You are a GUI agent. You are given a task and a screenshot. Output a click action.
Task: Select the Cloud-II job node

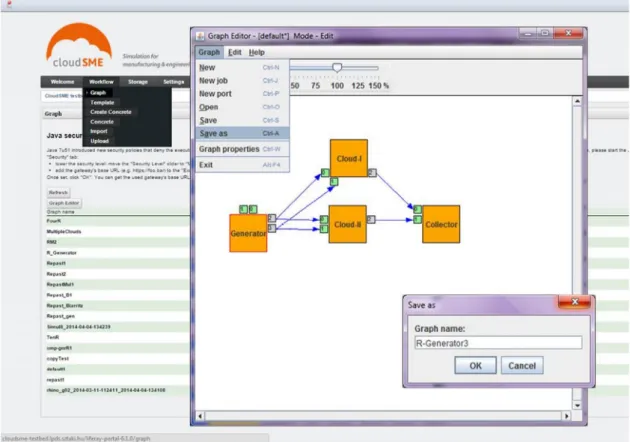(x=348, y=224)
